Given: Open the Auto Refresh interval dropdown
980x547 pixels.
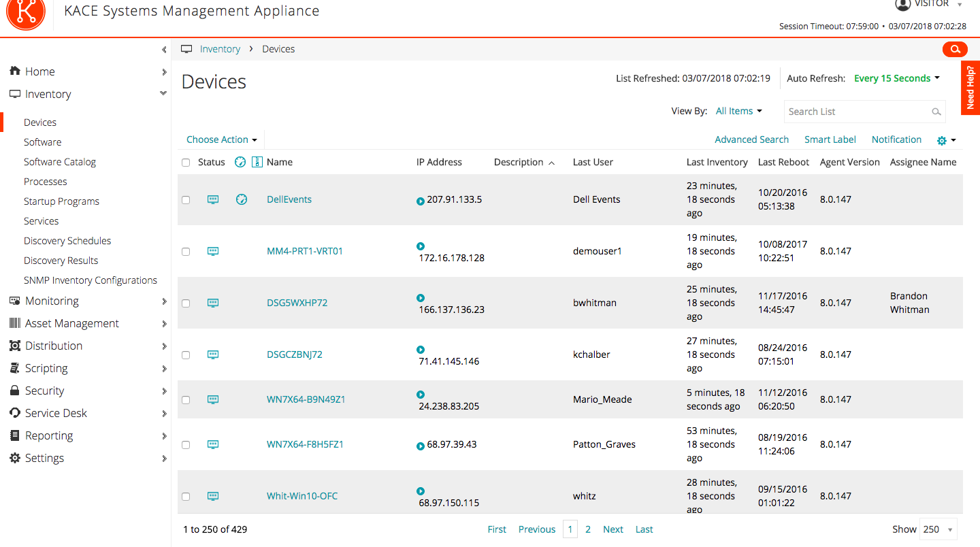Looking at the screenshot, I should pyautogui.click(x=896, y=78).
